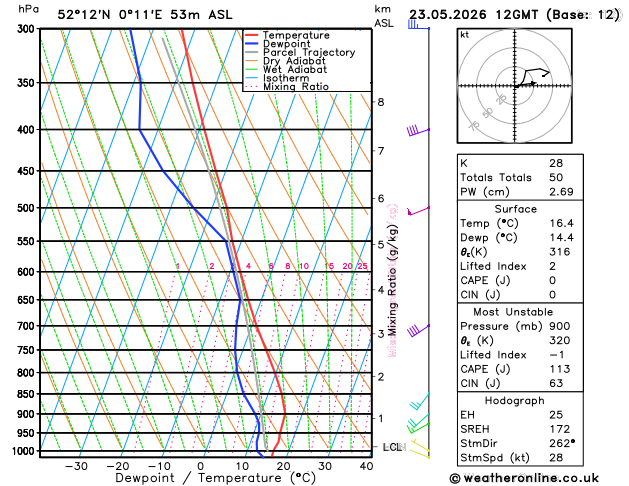The image size is (629, 486).
Task: Click the magenta wind barb at 500 hPa
Action: coord(418,211)
